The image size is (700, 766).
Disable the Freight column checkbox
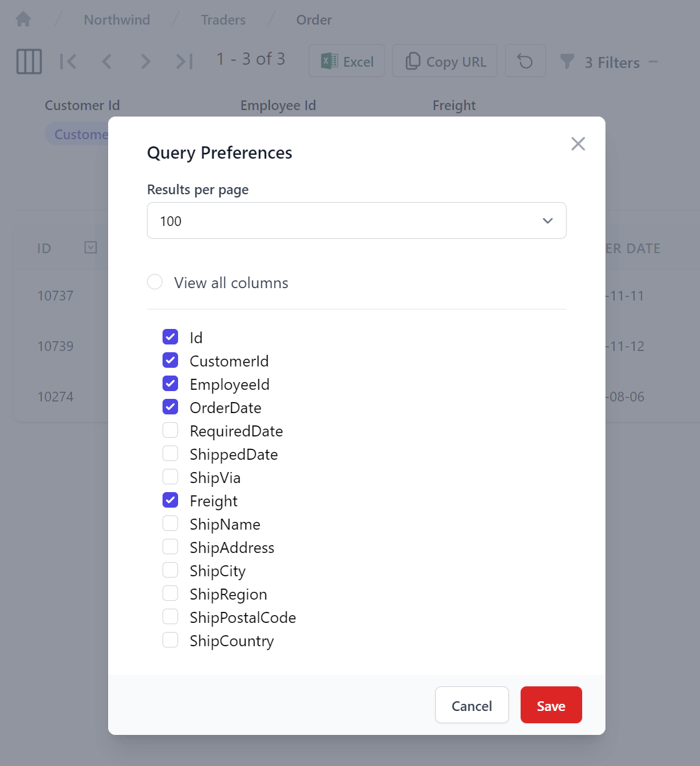point(170,500)
